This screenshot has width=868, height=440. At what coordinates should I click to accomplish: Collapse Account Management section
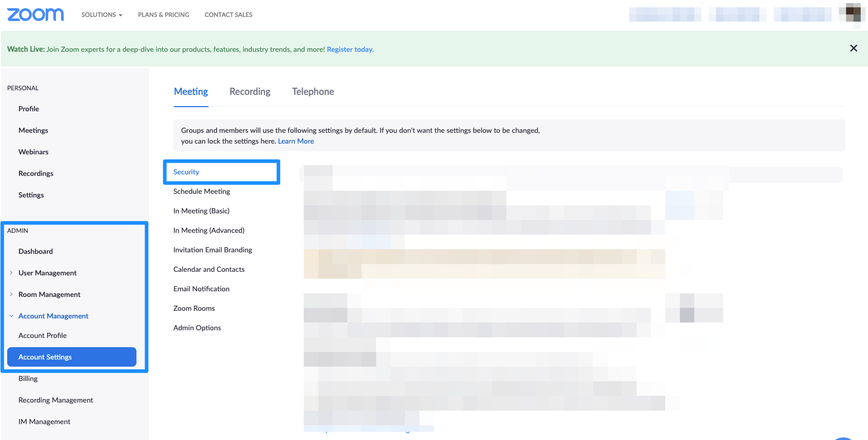11,316
